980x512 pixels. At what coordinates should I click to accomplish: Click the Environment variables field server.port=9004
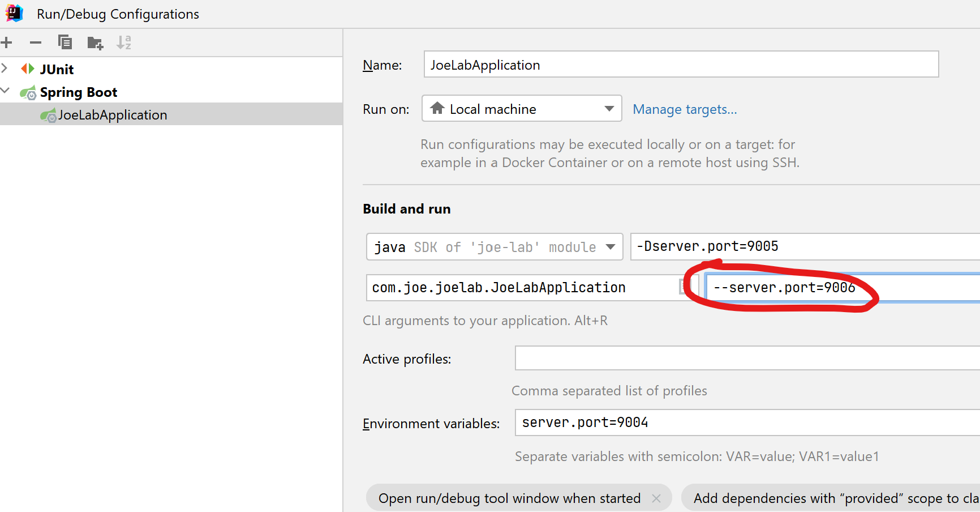747,423
